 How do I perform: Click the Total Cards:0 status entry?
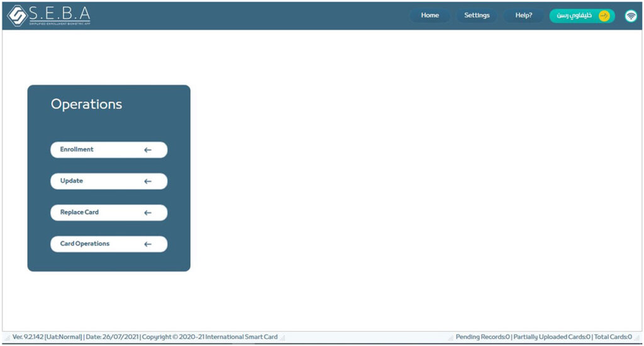[613, 337]
